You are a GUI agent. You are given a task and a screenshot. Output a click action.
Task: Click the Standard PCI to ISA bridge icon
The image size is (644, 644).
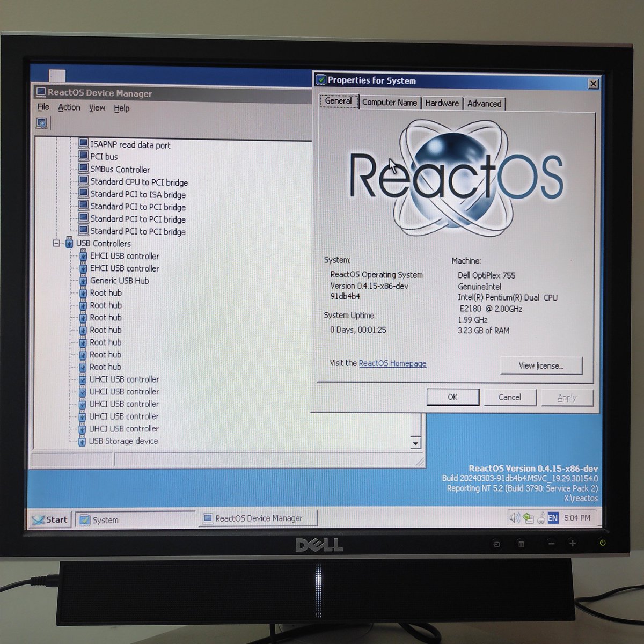tap(83, 194)
